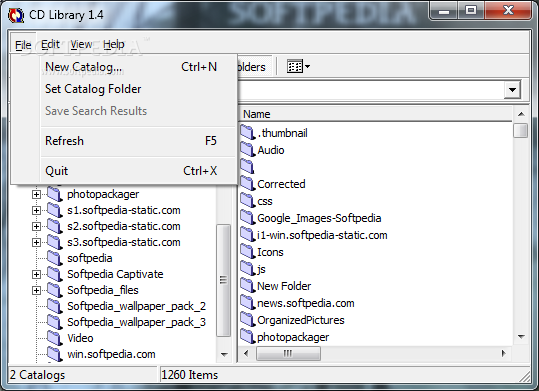539x391 pixels.
Task: Click tree pane scroll down arrow
Action: (224, 355)
